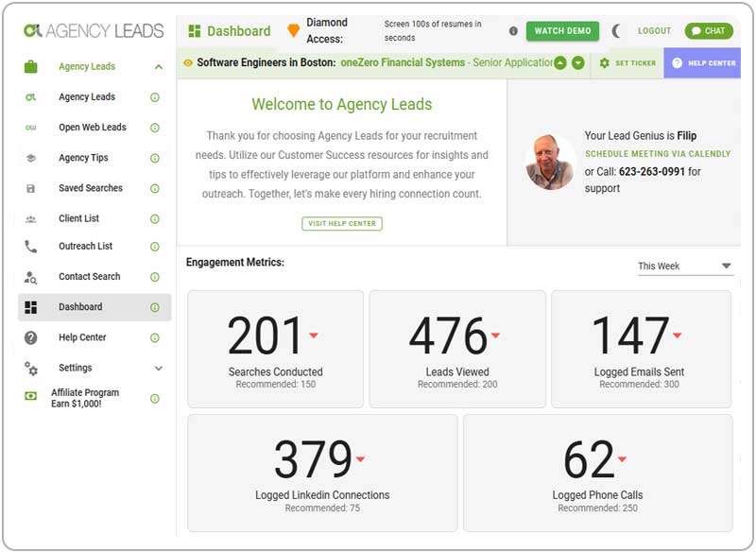Click the Welcome to Agency Leads heading
The image size is (756, 552).
342,104
